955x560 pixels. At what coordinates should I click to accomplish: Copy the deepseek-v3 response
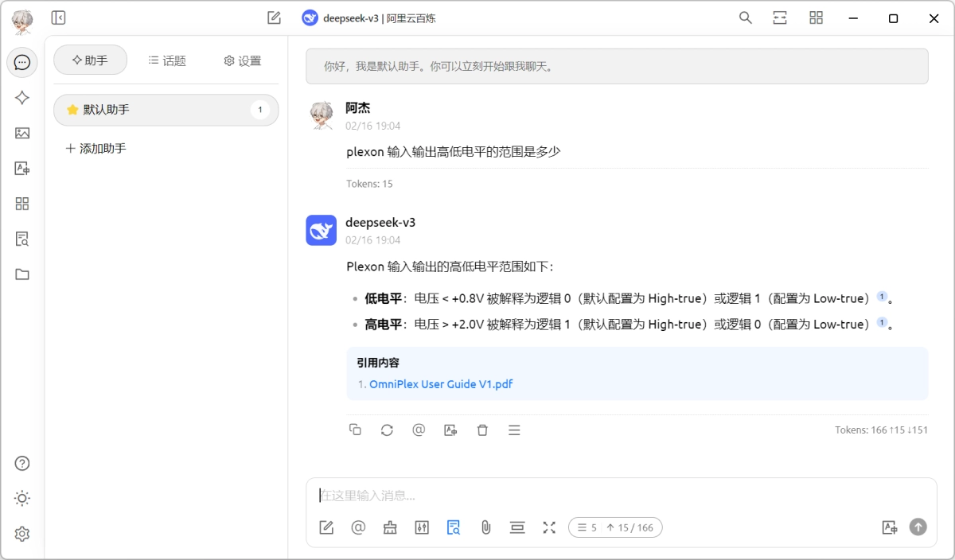pyautogui.click(x=355, y=430)
